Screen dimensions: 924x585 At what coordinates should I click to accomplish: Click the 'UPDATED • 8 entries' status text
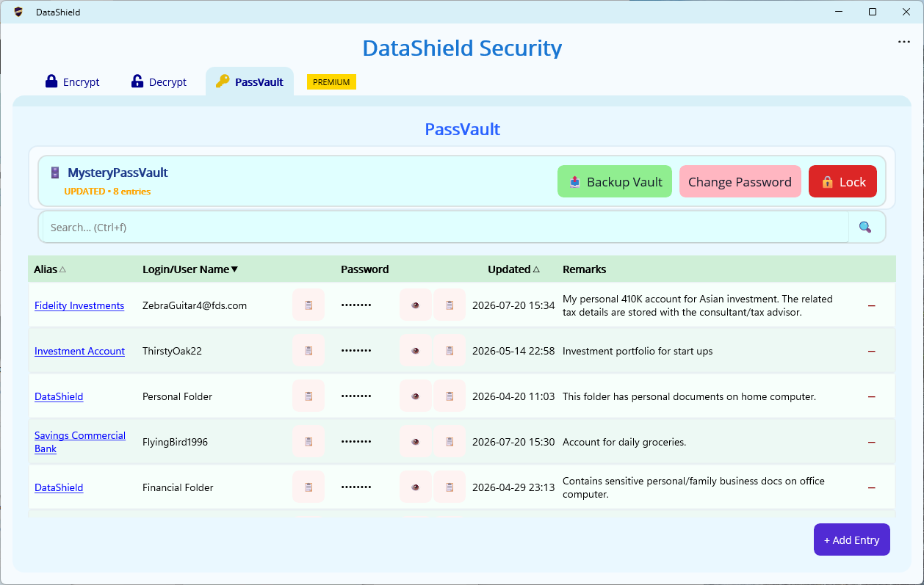click(x=107, y=192)
